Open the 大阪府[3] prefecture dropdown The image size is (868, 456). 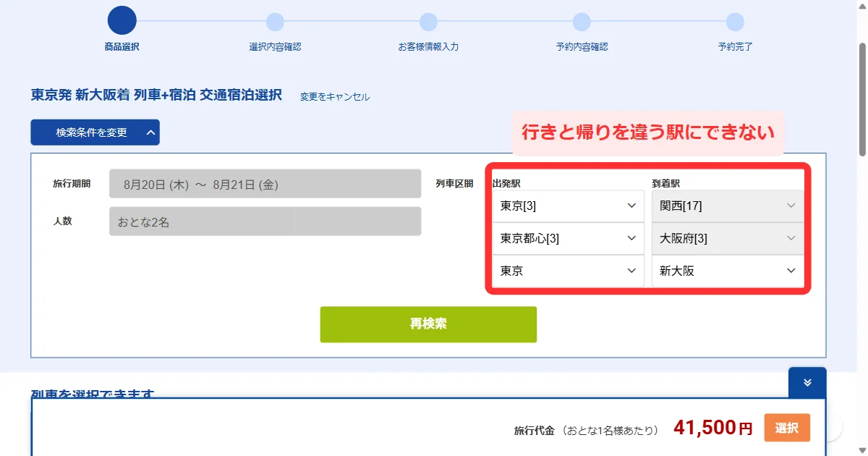coord(728,238)
